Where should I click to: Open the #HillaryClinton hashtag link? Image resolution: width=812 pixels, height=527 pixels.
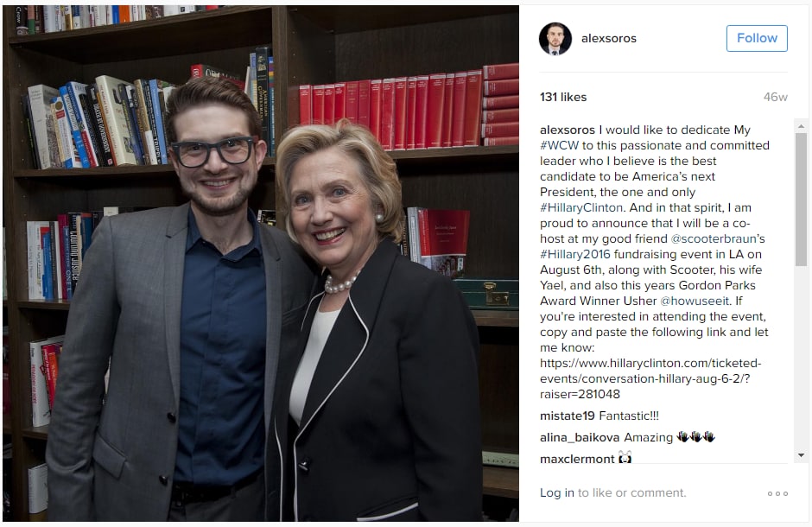pos(581,207)
